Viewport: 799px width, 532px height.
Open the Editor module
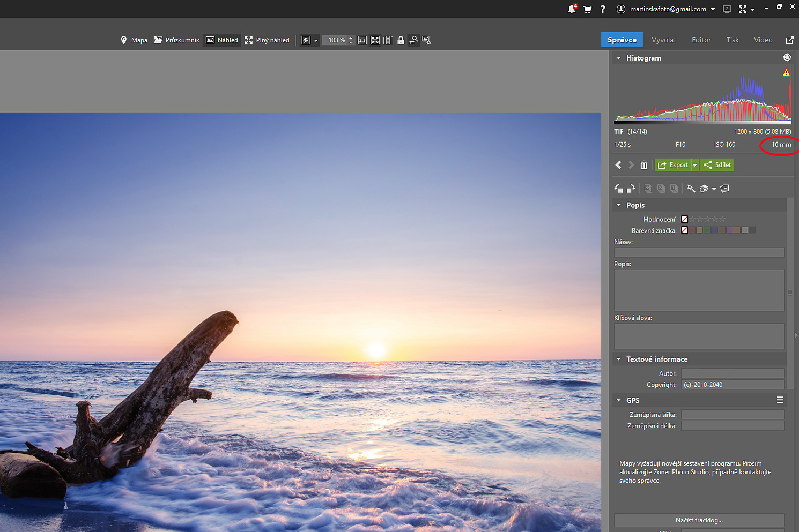pos(701,40)
